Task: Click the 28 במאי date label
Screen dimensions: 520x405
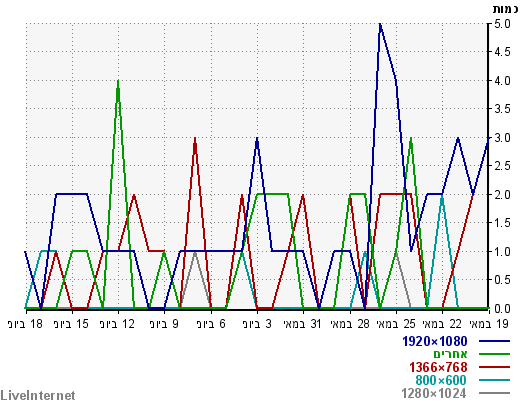Action: coord(350,324)
